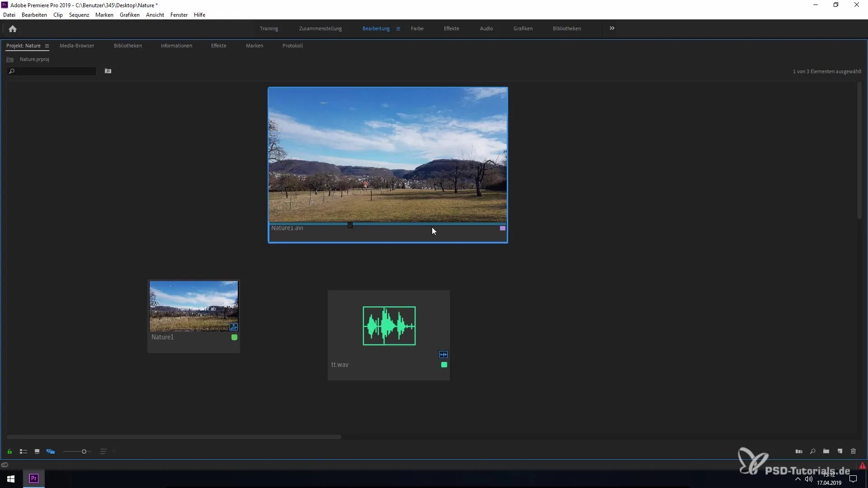This screenshot has height=488, width=868.
Task: Open the Fenster menu
Action: (179, 15)
